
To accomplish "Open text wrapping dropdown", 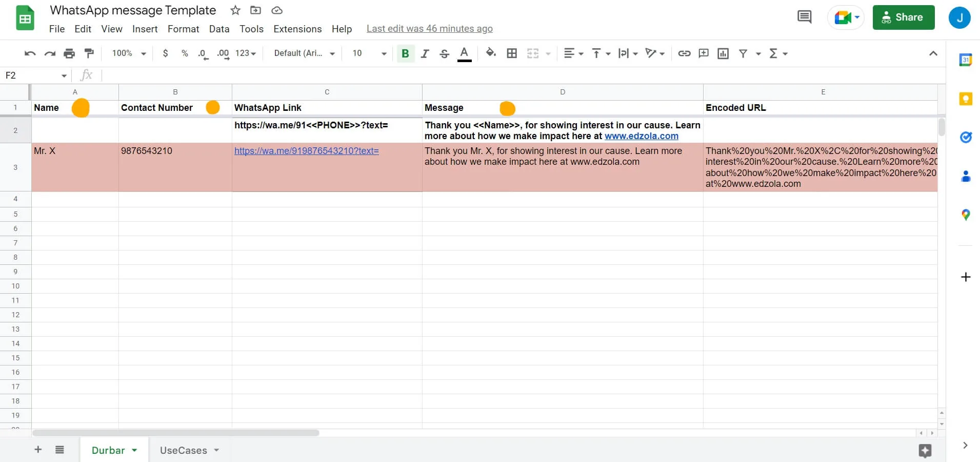I will click(x=628, y=53).
